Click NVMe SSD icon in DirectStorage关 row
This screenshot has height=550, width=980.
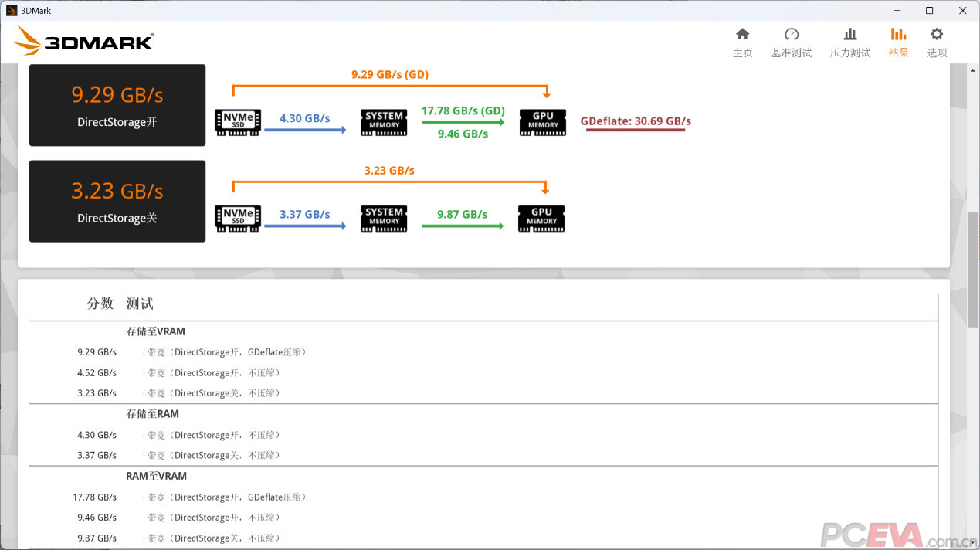coord(238,218)
